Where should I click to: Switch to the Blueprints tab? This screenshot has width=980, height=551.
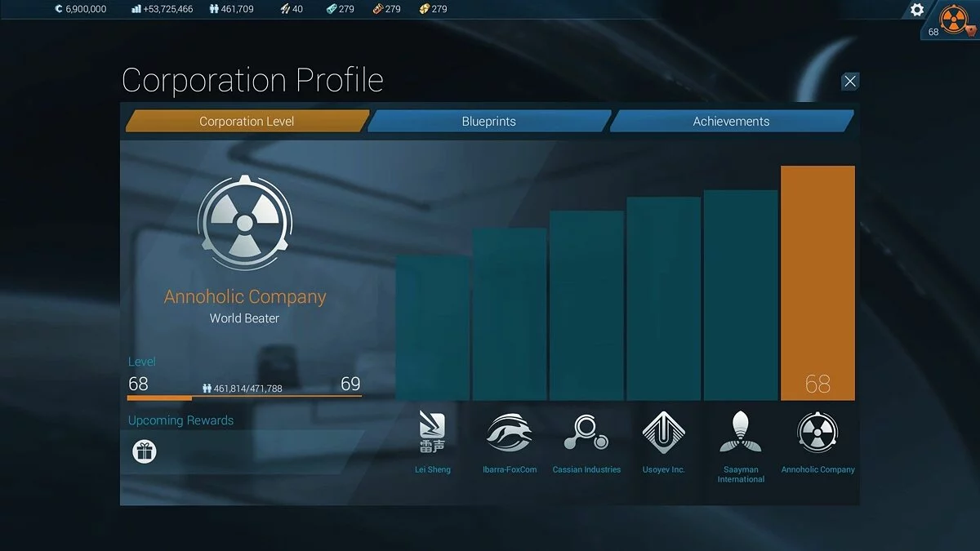[x=489, y=121]
